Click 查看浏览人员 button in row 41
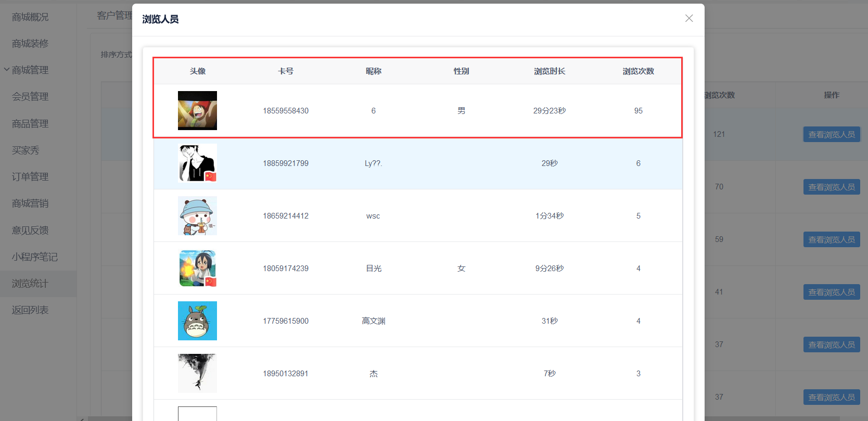The image size is (868, 421). pos(832,292)
